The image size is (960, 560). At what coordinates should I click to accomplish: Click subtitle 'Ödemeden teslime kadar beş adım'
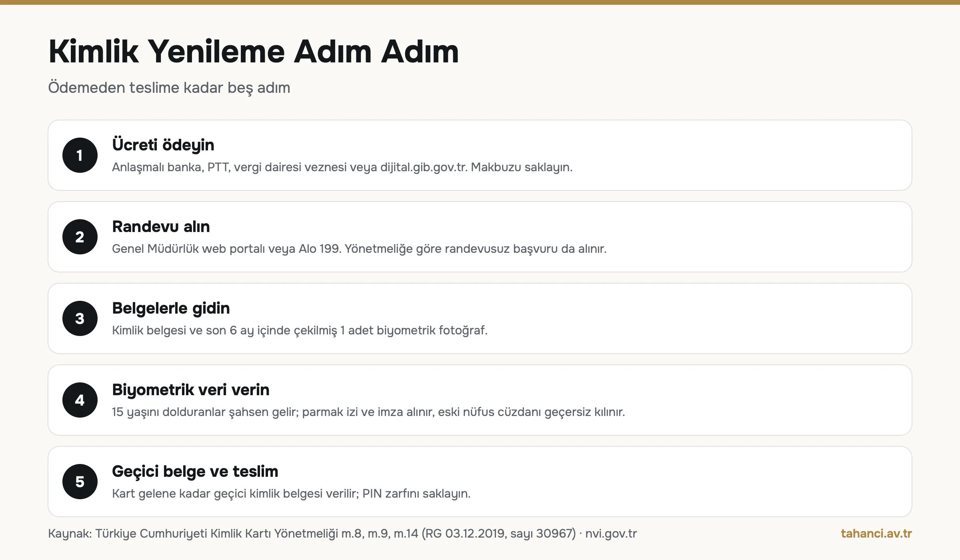[x=169, y=88]
